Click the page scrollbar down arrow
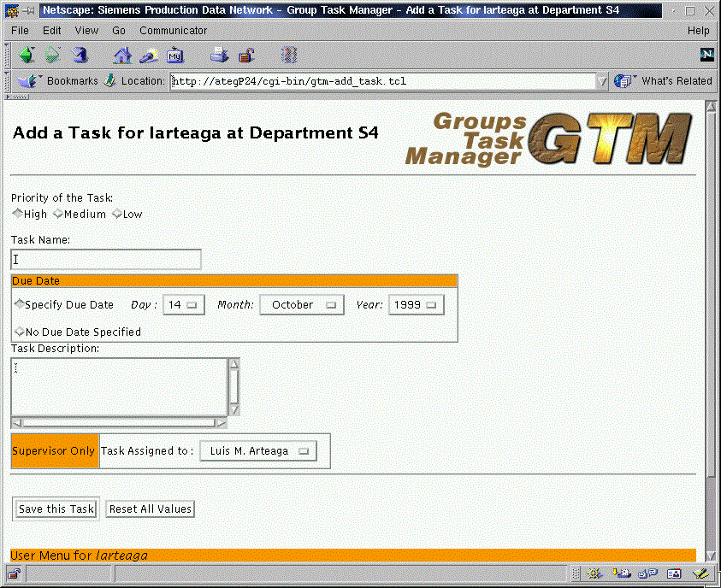Image resolution: width=721 pixels, height=588 pixels. (711, 556)
